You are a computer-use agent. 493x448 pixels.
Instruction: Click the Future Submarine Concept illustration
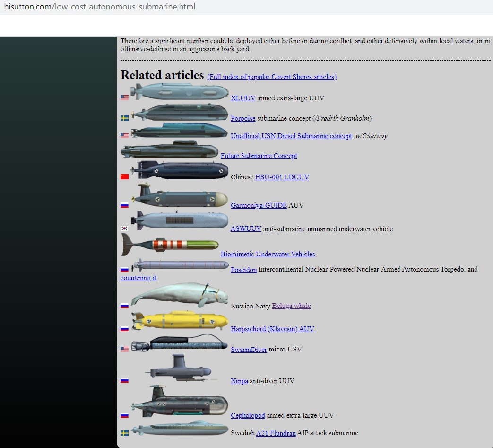pyautogui.click(x=169, y=149)
